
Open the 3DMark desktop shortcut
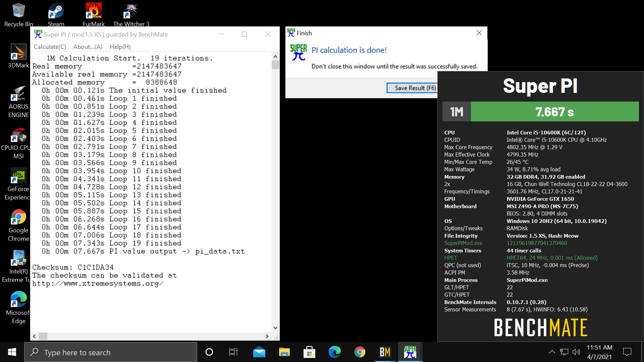pos(18,56)
